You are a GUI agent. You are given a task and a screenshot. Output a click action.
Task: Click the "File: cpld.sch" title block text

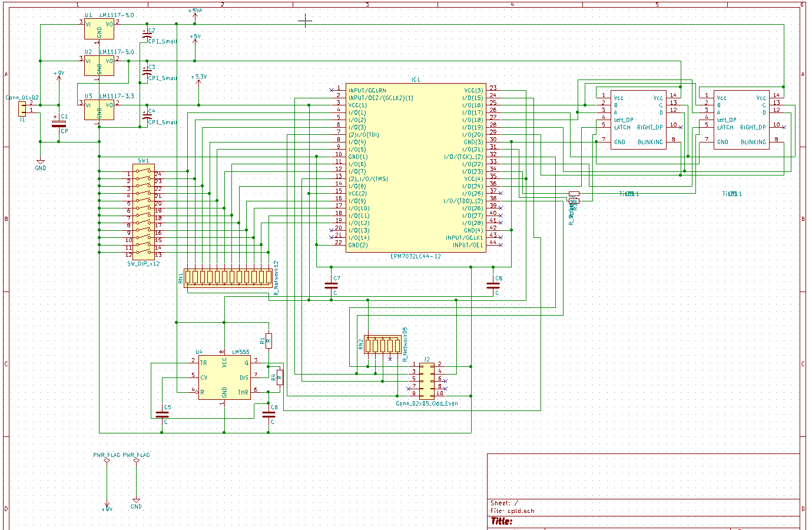tap(513, 511)
